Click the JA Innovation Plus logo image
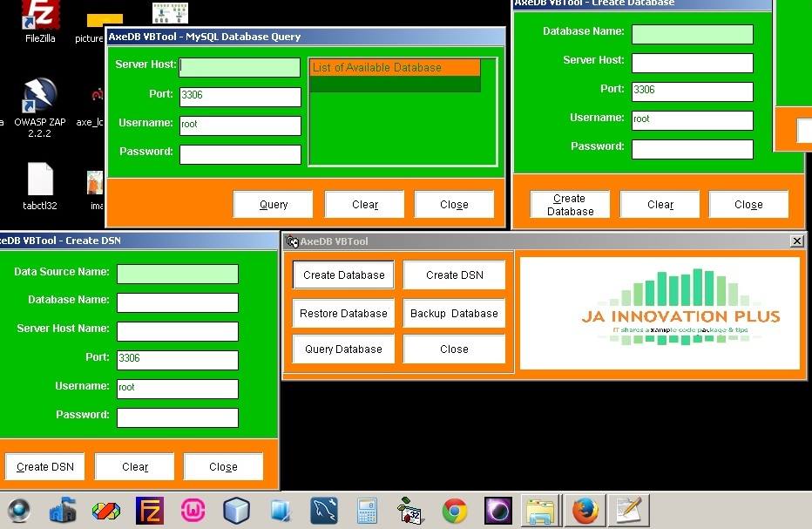The image size is (812, 529). (x=660, y=313)
